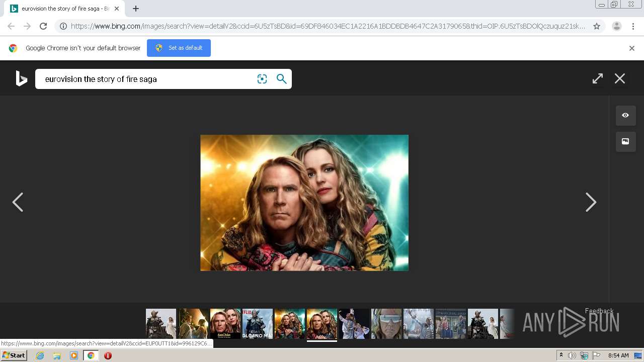The width and height of the screenshot is (644, 362).
Task: Expand image to full view
Action: pyautogui.click(x=598, y=78)
